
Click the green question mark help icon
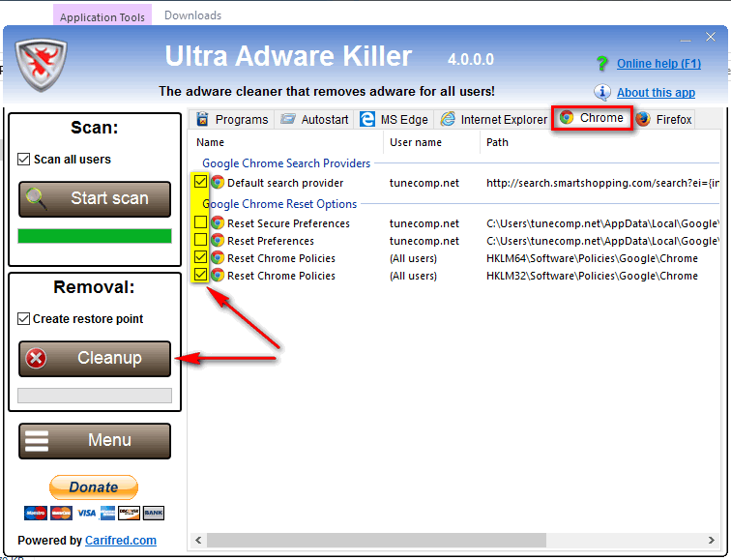pos(601,63)
